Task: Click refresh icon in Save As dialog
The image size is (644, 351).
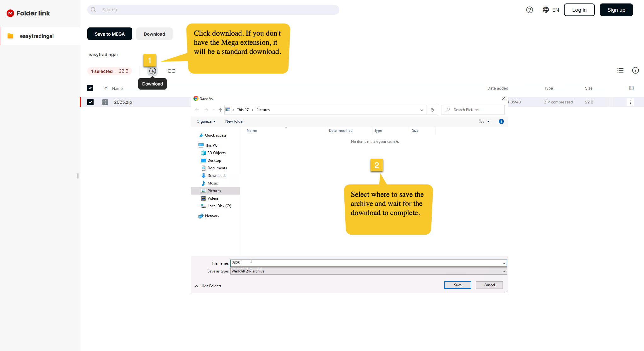Action: [x=432, y=110]
